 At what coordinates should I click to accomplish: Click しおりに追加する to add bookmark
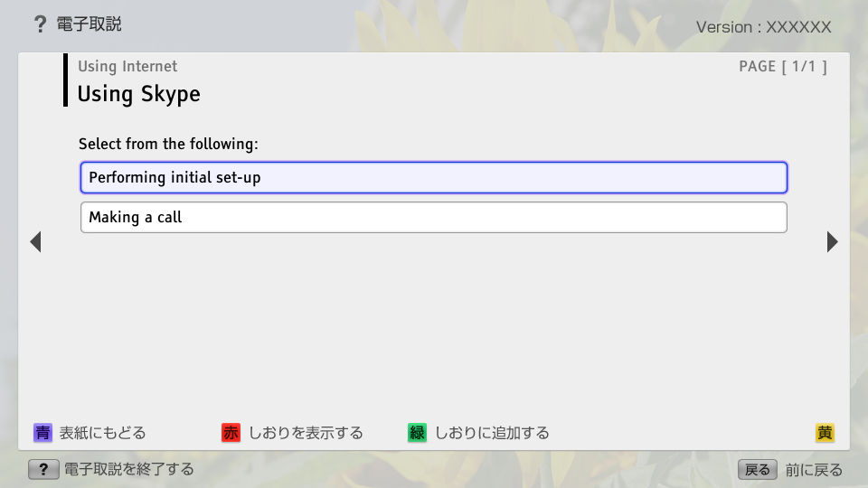(x=492, y=433)
